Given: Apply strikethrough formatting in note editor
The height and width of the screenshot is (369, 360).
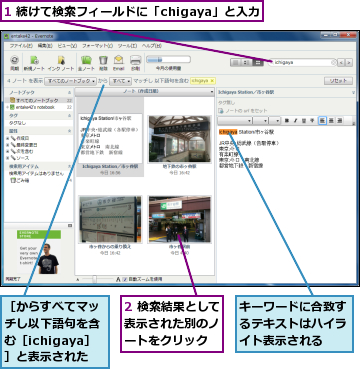Looking at the screenshot, I should tap(312, 121).
